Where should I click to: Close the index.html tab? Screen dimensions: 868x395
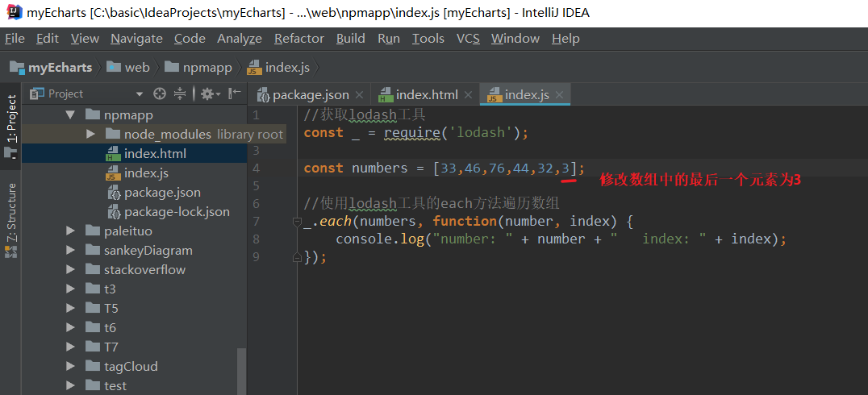pos(469,95)
